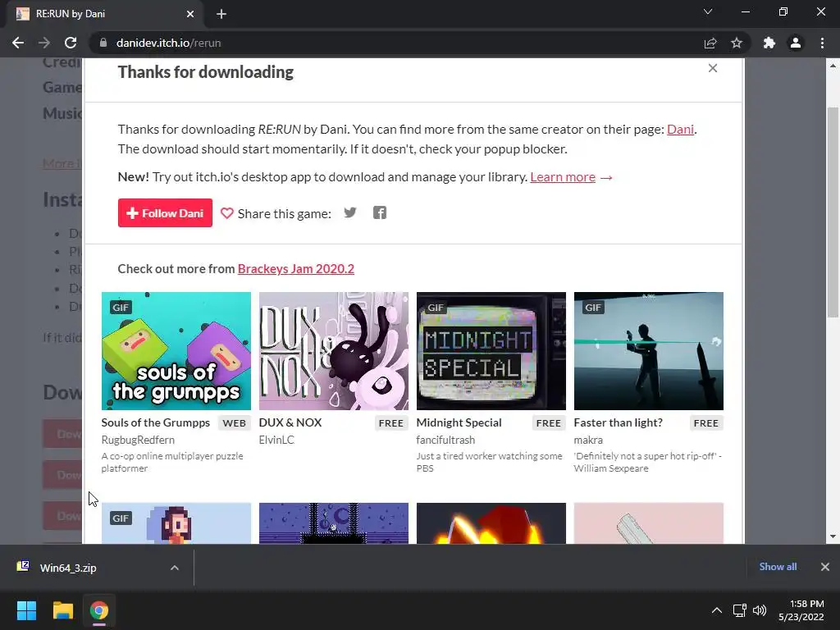View site info via the lock icon

103,43
